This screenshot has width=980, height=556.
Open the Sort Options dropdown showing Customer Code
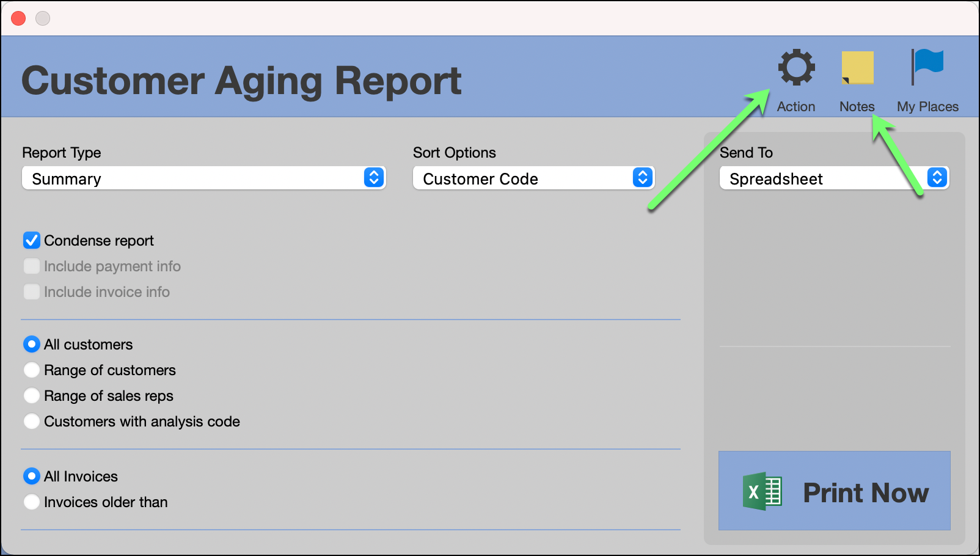(525, 178)
